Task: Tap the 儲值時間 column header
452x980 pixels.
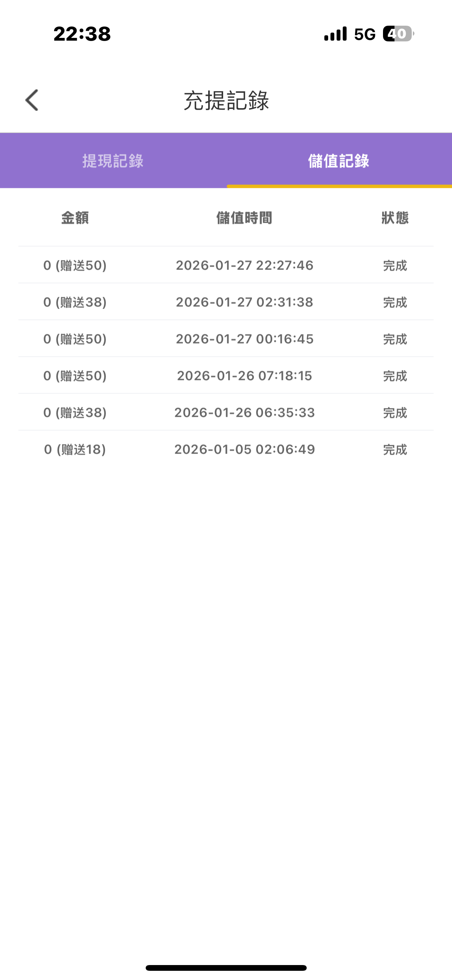Action: tap(244, 218)
